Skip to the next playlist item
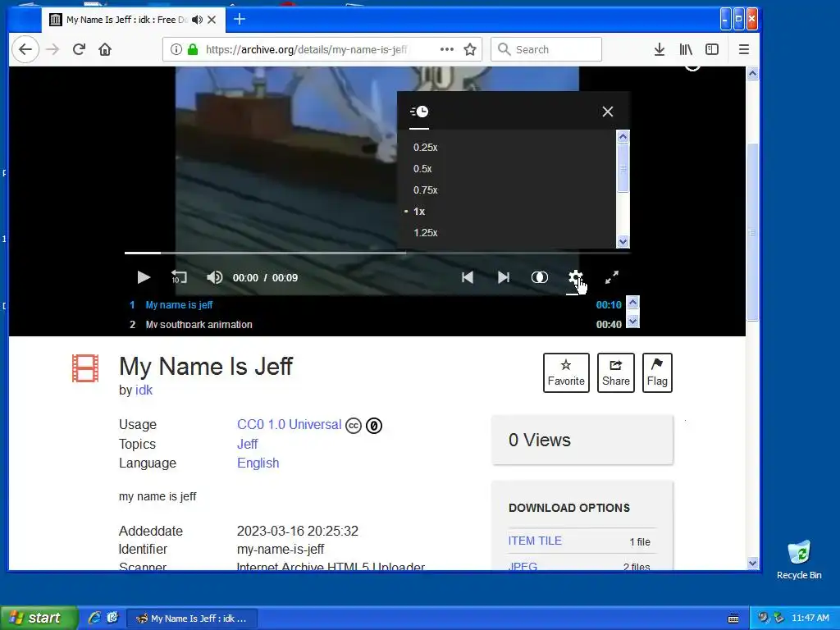 pos(504,277)
